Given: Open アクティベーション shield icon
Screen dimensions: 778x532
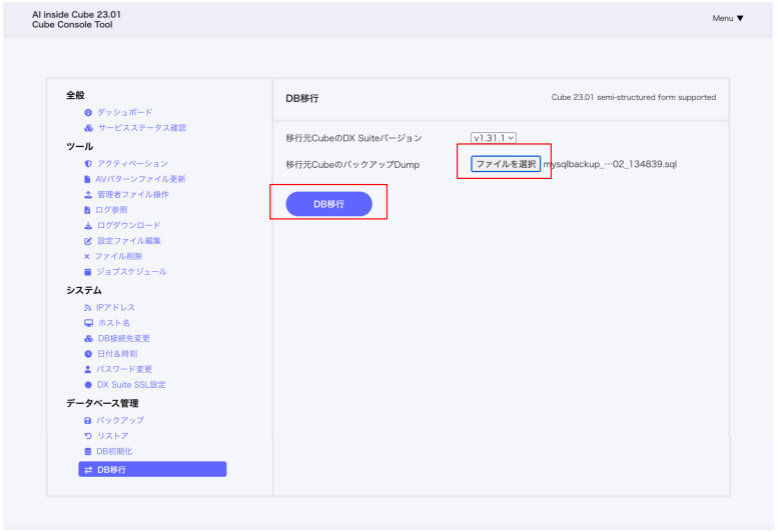Looking at the screenshot, I should [x=88, y=163].
